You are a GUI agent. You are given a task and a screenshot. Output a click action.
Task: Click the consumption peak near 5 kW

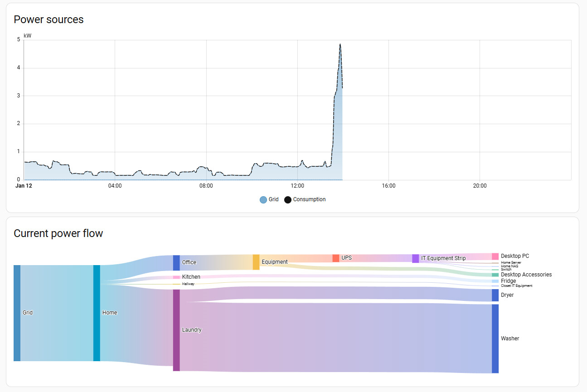pos(340,44)
